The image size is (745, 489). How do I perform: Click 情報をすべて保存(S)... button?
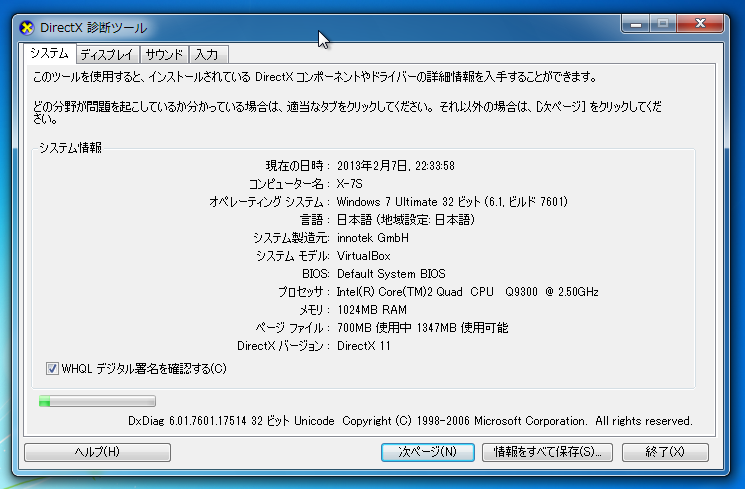pos(546,452)
